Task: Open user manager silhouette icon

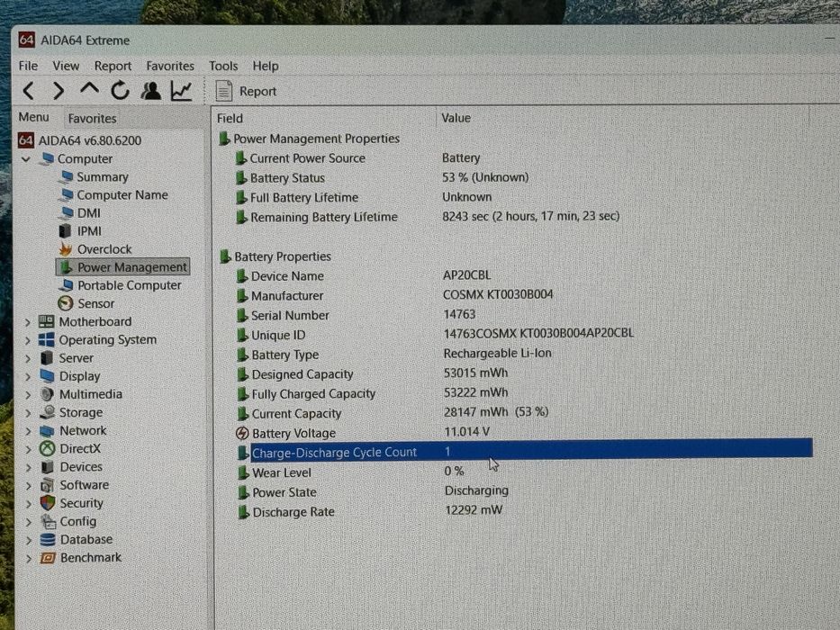Action: click(x=151, y=91)
